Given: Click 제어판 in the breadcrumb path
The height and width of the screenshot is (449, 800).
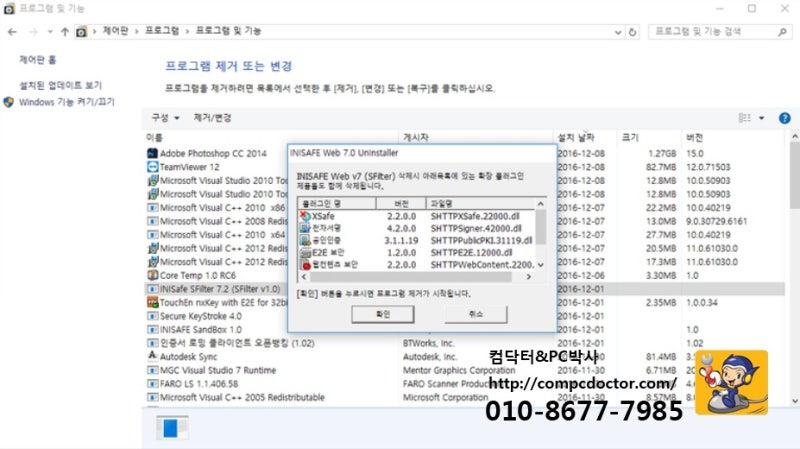Looking at the screenshot, I should pyautogui.click(x=116, y=31).
